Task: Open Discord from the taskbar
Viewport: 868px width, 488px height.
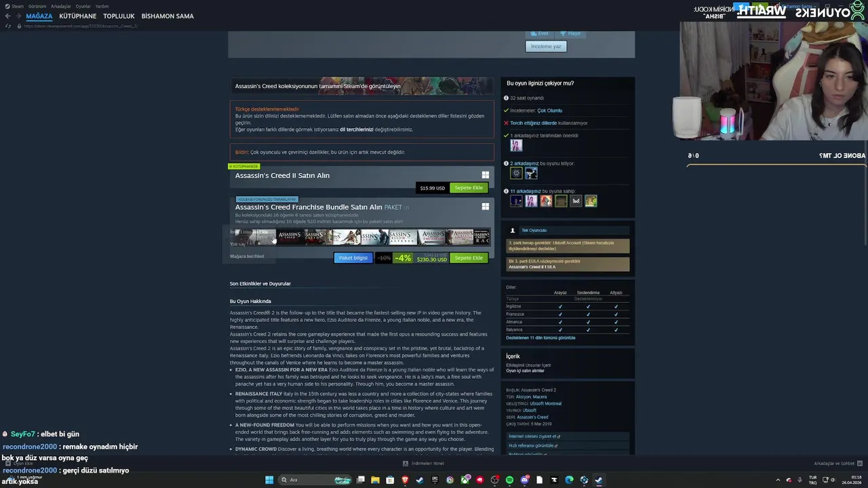Action: coord(524,480)
